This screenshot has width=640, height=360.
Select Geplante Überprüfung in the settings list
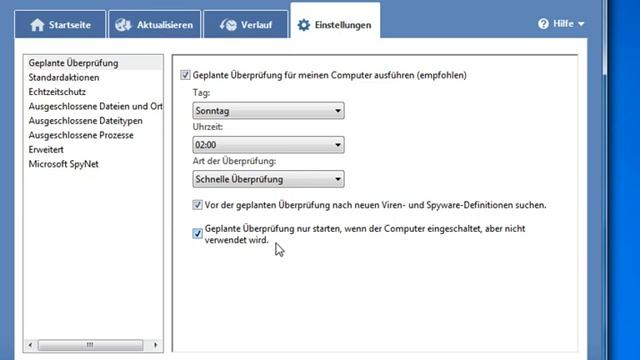pyautogui.click(x=93, y=63)
